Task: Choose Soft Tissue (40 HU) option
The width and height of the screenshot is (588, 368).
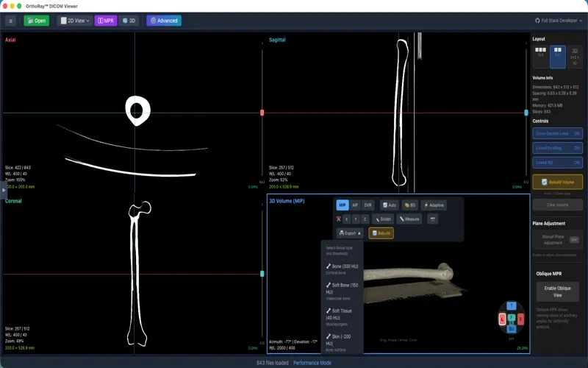Action: pyautogui.click(x=342, y=317)
